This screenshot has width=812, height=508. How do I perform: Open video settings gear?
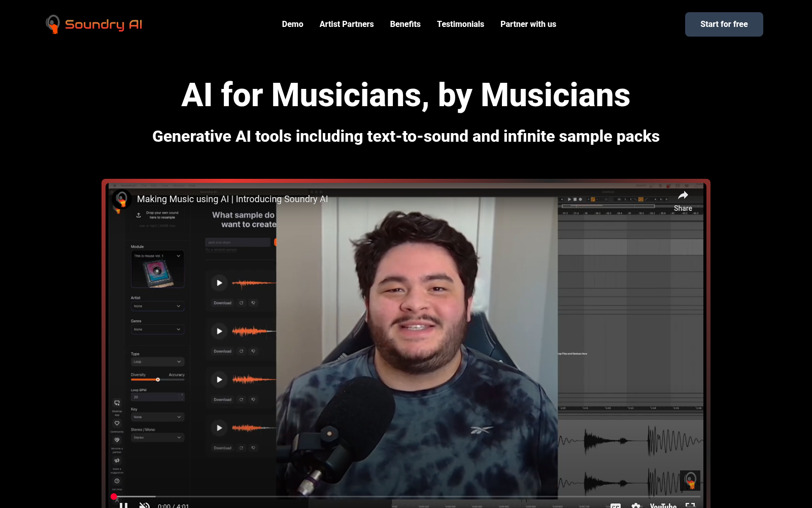tap(636, 505)
